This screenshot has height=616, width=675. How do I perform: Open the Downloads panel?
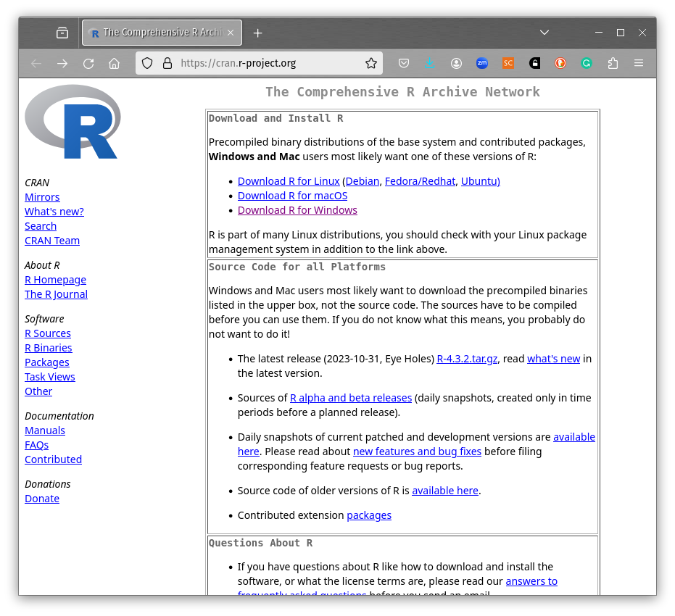(x=430, y=64)
